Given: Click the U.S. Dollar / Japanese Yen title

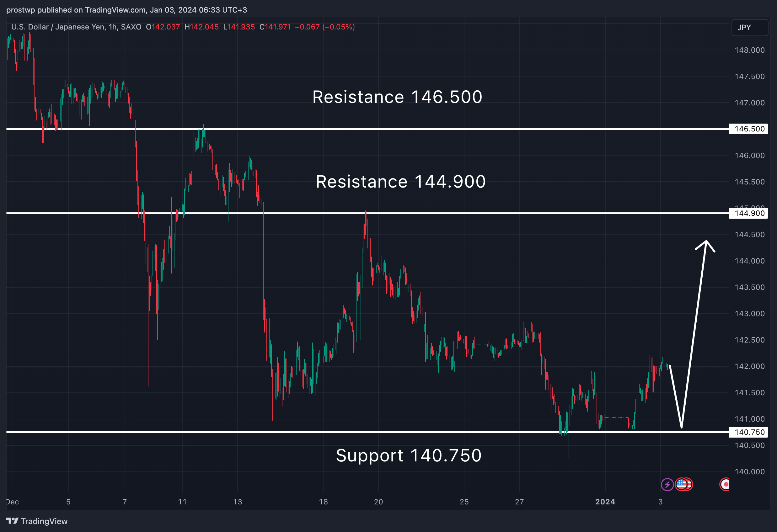Looking at the screenshot, I should click(x=76, y=27).
